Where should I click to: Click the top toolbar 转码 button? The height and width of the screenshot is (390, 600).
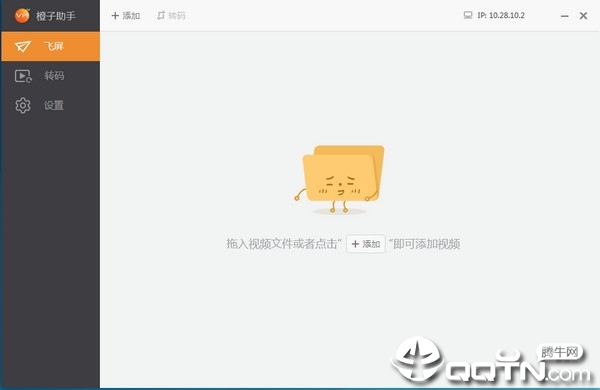171,16
